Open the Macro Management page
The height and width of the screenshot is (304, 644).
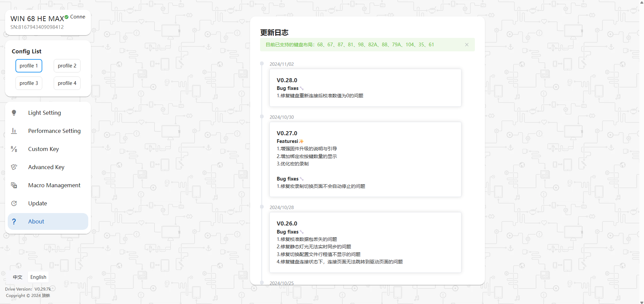54,185
